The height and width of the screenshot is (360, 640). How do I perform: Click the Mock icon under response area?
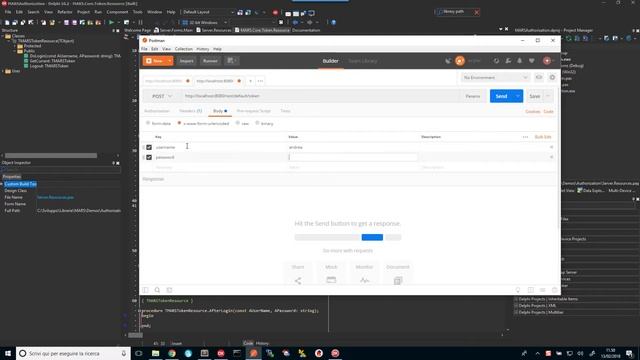pyautogui.click(x=331, y=280)
